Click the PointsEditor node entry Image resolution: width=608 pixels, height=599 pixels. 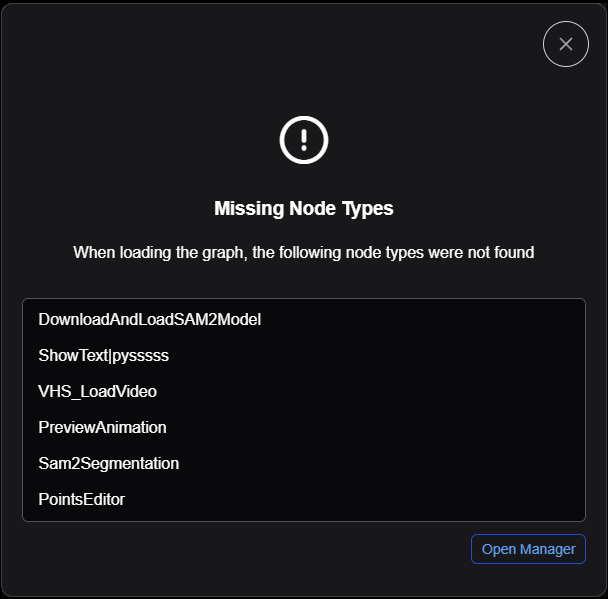(x=82, y=500)
